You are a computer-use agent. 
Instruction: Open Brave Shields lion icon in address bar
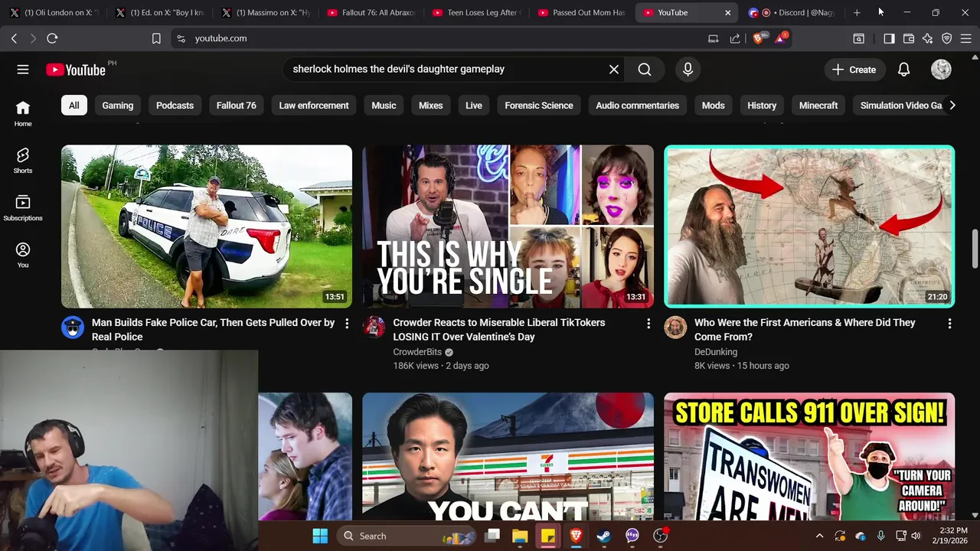tap(758, 38)
